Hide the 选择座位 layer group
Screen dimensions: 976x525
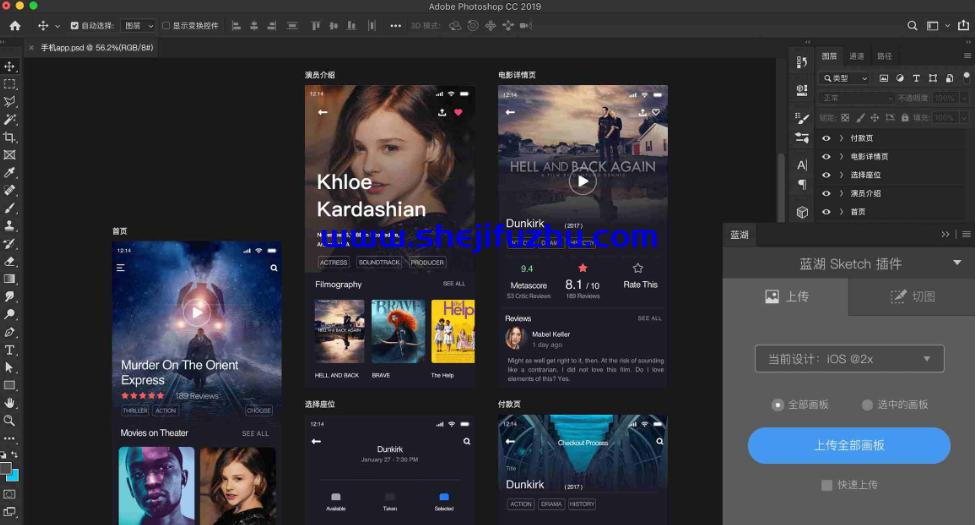[826, 175]
